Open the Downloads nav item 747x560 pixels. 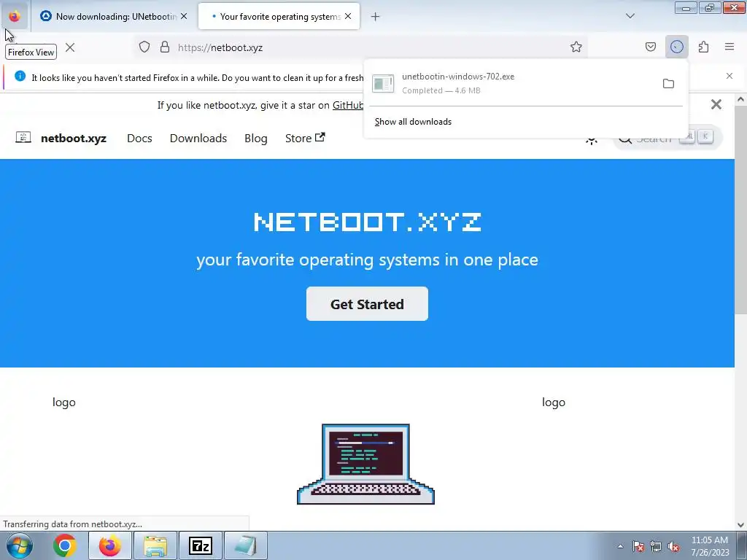(x=198, y=138)
